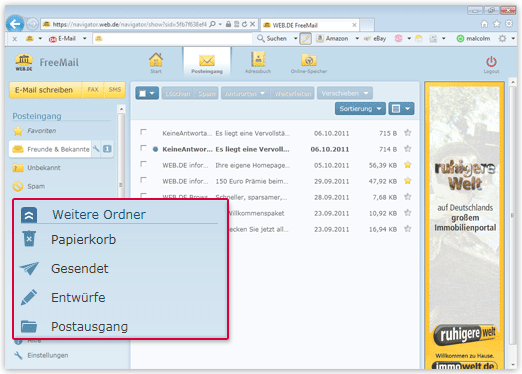Click the malcolm account button
Image resolution: width=522 pixels, height=374 pixels.
point(473,39)
